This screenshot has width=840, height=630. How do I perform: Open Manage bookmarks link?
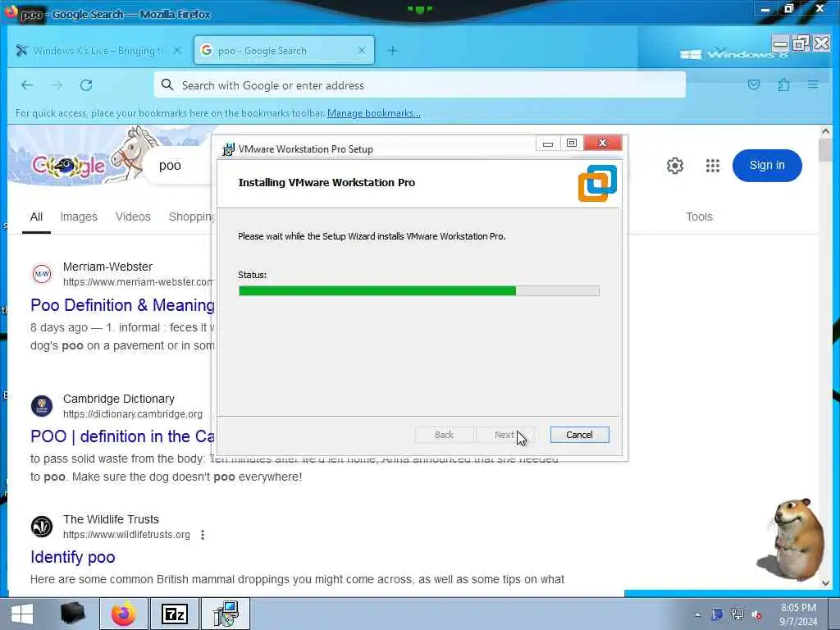click(x=373, y=113)
